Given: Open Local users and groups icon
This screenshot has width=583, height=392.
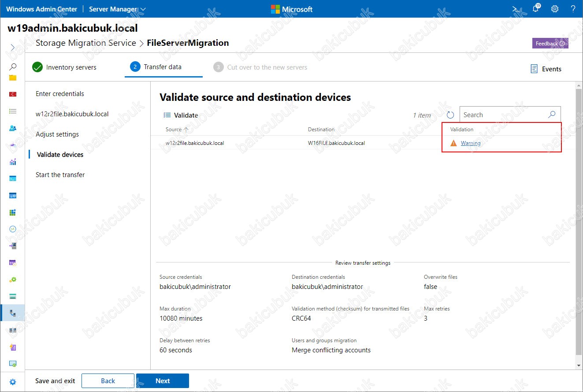Looking at the screenshot, I should [x=13, y=128].
